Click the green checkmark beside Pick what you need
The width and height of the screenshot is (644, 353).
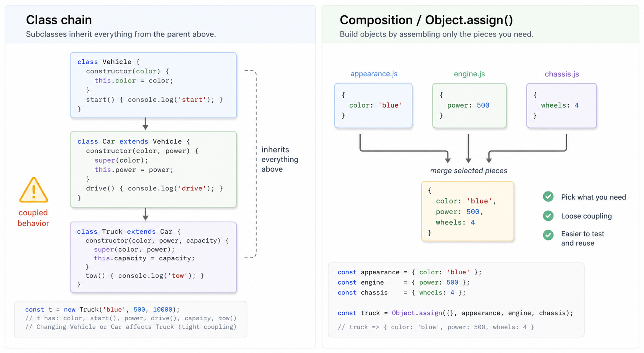[x=548, y=196]
